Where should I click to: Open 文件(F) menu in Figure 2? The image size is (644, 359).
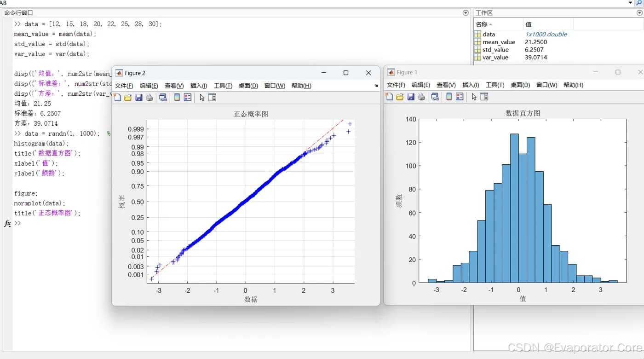124,86
